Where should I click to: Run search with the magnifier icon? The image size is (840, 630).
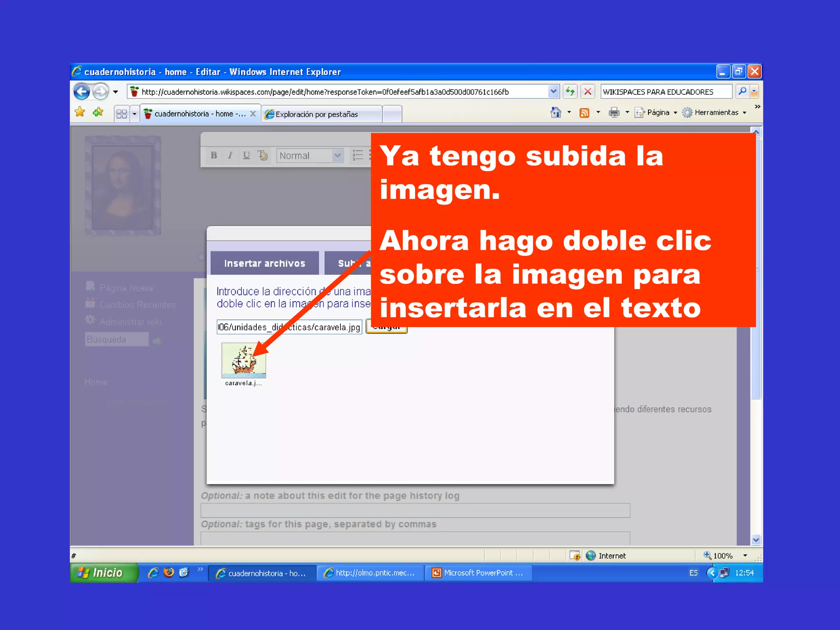coord(742,91)
